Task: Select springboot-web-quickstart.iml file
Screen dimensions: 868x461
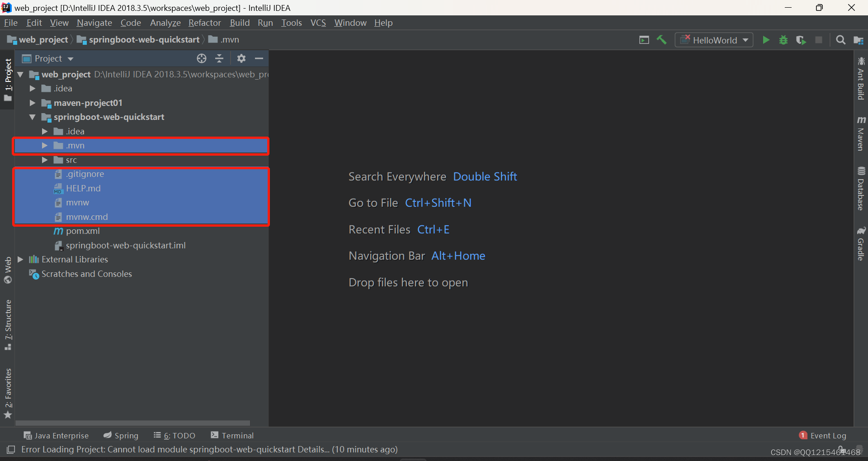Action: click(142, 245)
